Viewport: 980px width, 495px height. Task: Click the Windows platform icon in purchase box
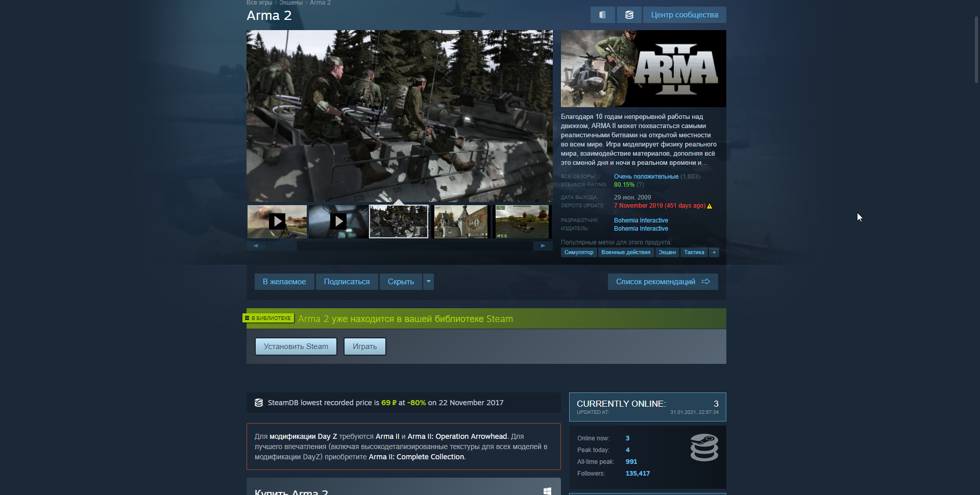point(547,491)
